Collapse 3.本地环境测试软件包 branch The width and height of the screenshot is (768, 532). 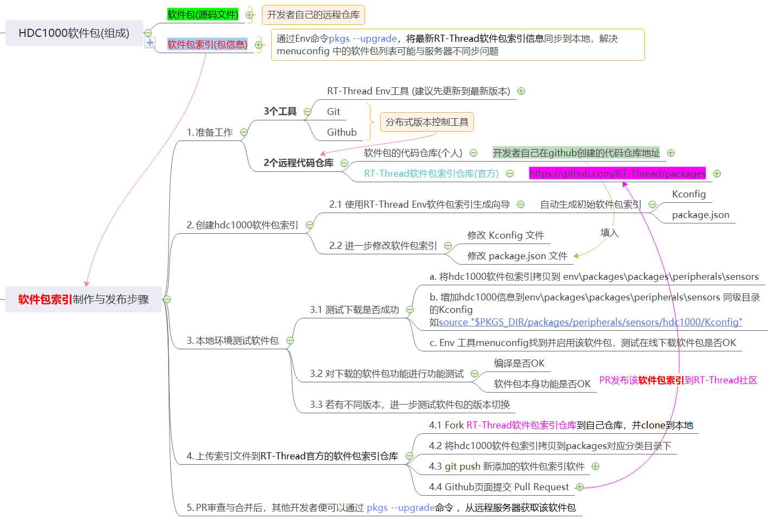(290, 341)
